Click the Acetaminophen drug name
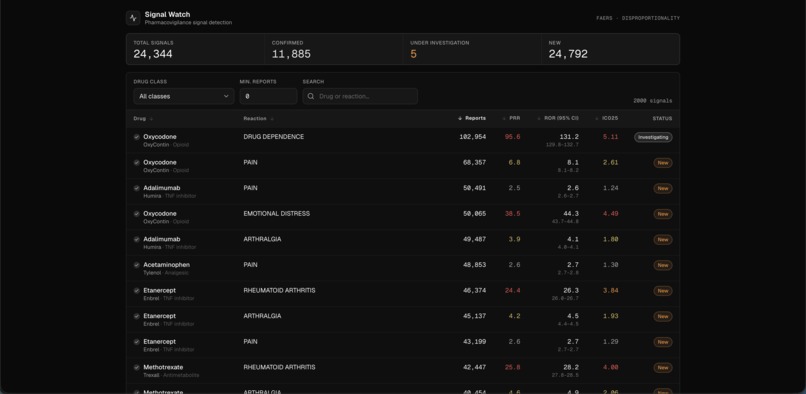This screenshot has width=806, height=394. pyautogui.click(x=167, y=265)
